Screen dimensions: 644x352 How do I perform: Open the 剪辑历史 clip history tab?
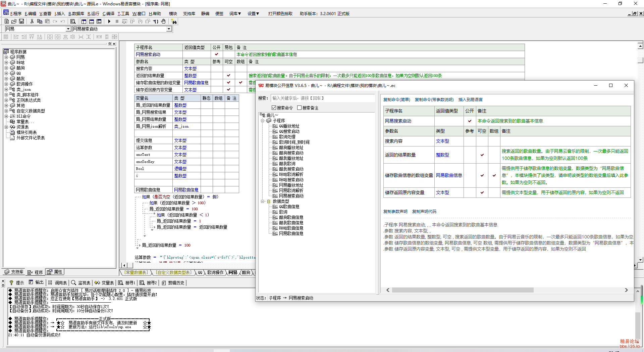click(x=173, y=283)
